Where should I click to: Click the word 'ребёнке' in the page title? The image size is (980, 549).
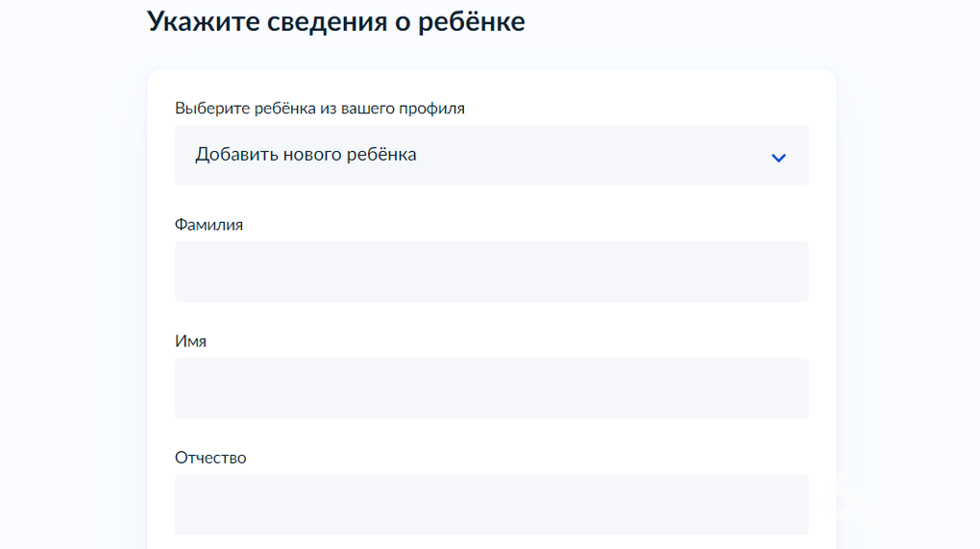click(x=472, y=21)
